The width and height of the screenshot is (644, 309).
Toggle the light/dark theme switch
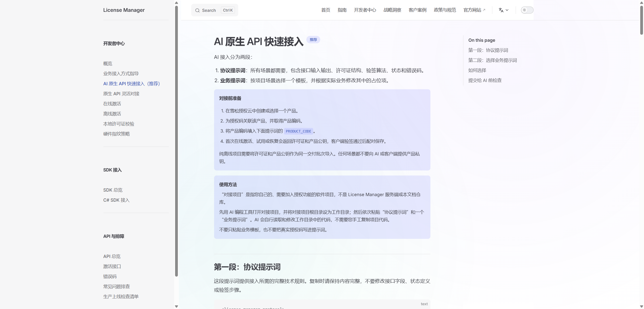point(527,10)
